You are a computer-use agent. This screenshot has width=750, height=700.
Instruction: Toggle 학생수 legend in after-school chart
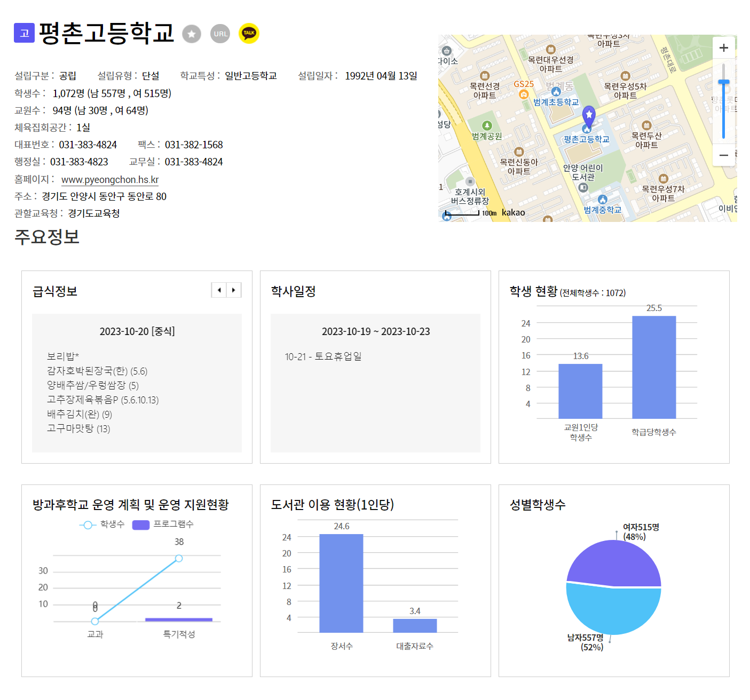(101, 524)
